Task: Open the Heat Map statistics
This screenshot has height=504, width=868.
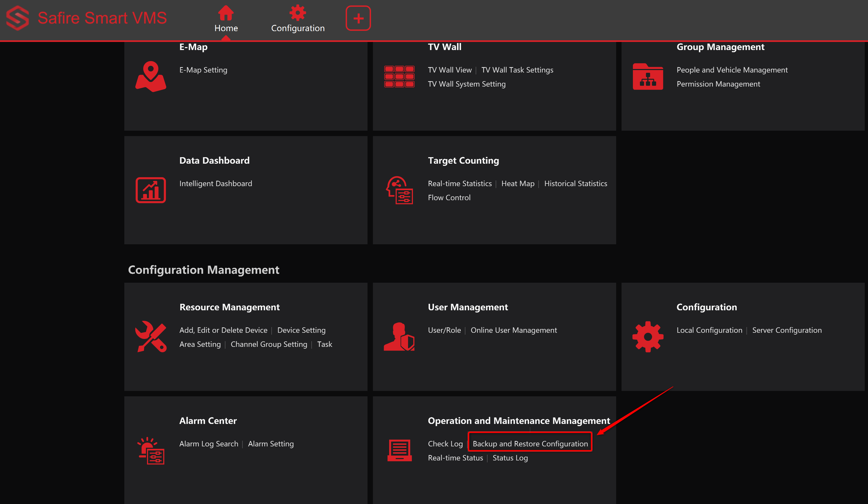Action: [518, 183]
